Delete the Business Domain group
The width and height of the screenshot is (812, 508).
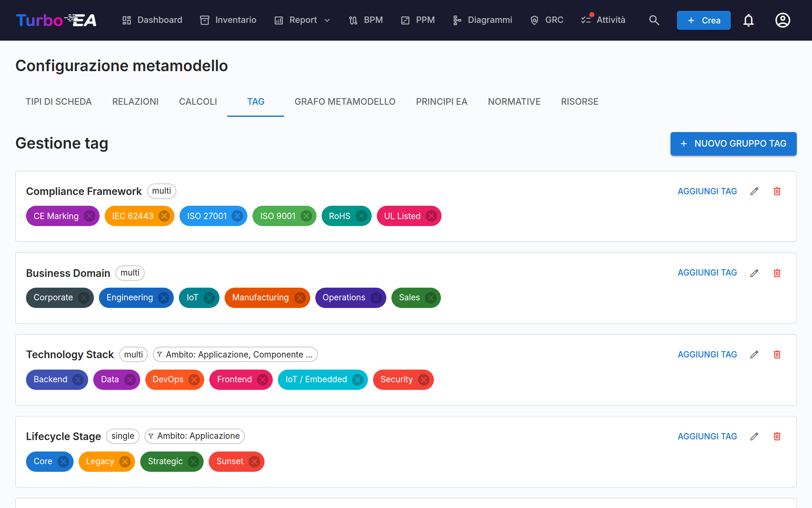tap(777, 273)
